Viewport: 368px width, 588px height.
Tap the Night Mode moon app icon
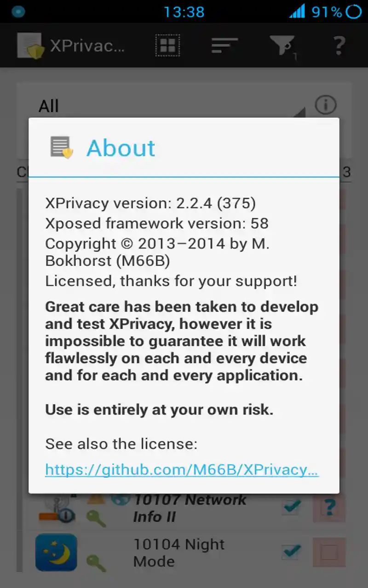tap(56, 552)
